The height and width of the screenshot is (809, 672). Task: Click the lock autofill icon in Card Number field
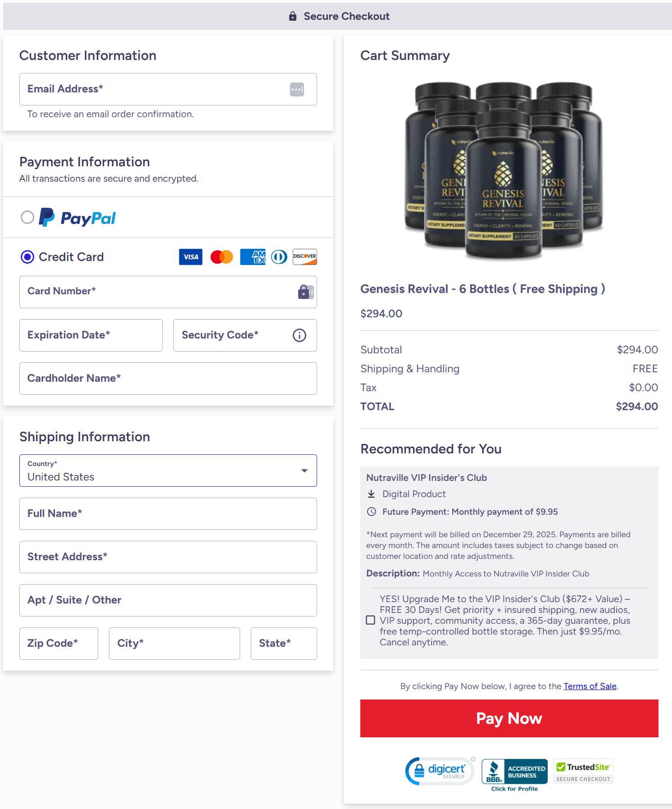pos(306,292)
